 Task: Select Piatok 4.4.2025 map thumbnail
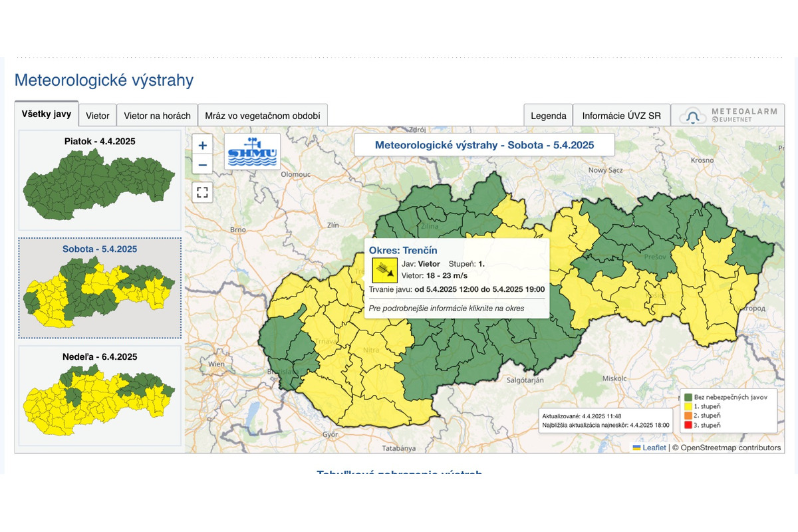click(100, 180)
